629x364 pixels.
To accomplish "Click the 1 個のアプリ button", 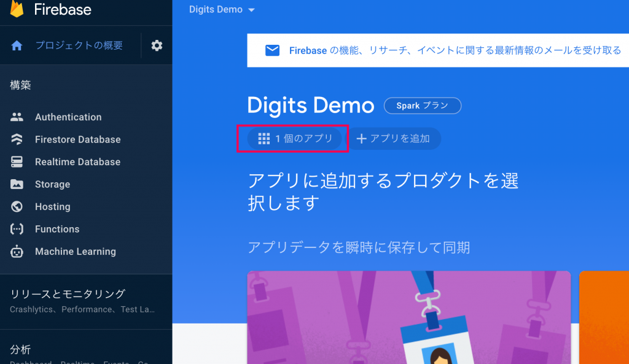I will (294, 139).
